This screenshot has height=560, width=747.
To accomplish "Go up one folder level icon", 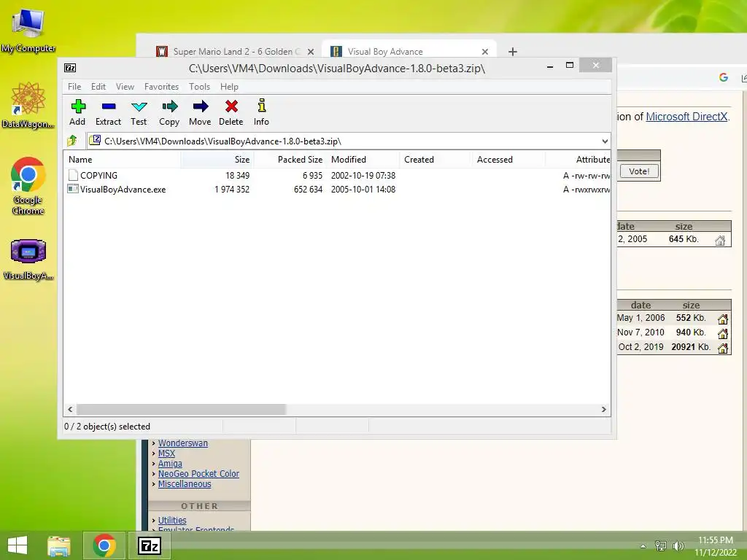I will pyautogui.click(x=72, y=141).
